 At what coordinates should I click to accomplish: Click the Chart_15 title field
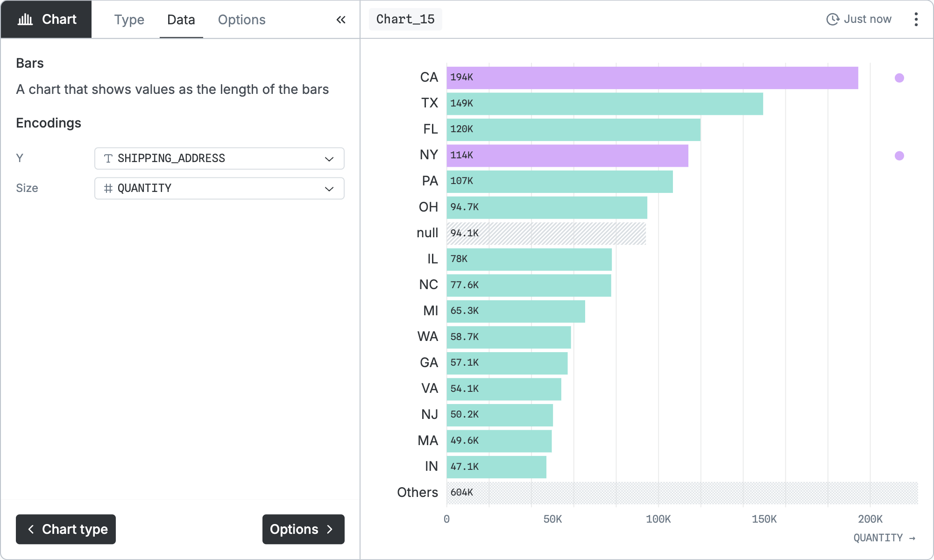pos(405,19)
